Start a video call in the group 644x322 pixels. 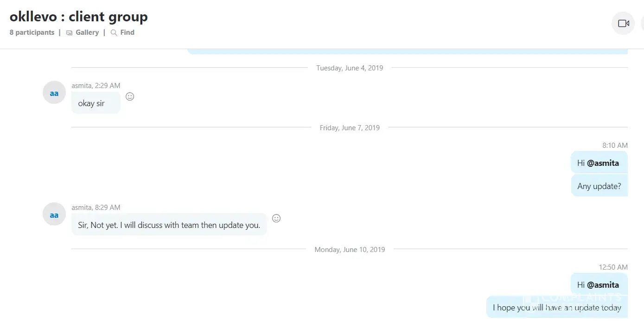tap(623, 23)
